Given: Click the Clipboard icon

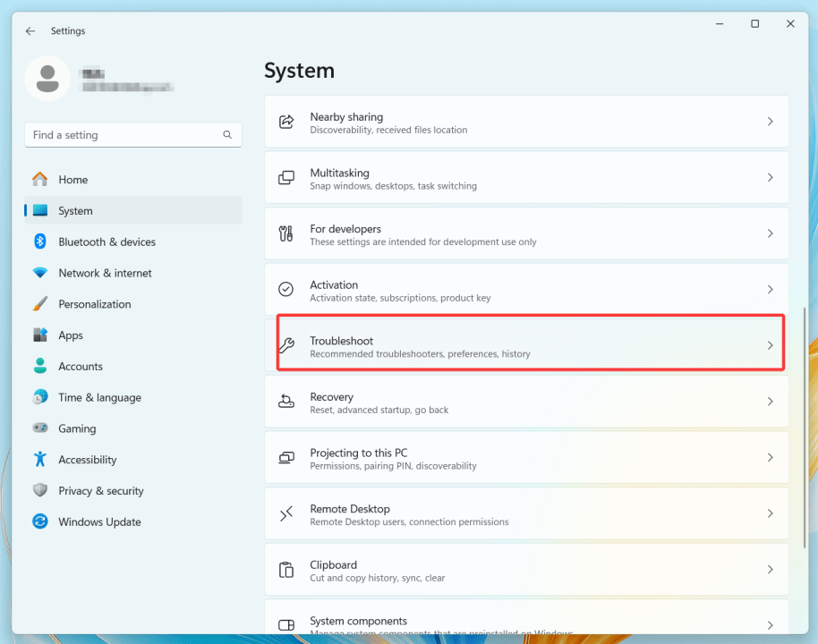Looking at the screenshot, I should [286, 570].
